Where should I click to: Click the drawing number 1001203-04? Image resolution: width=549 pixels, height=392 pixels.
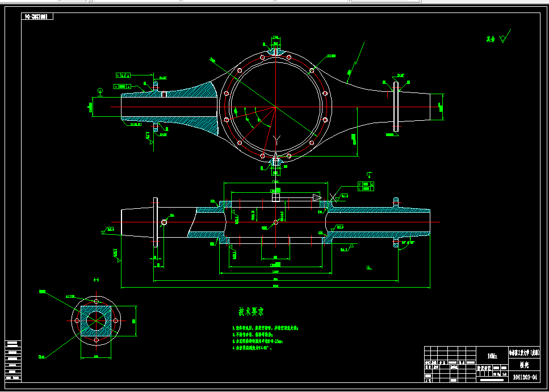tap(525, 377)
